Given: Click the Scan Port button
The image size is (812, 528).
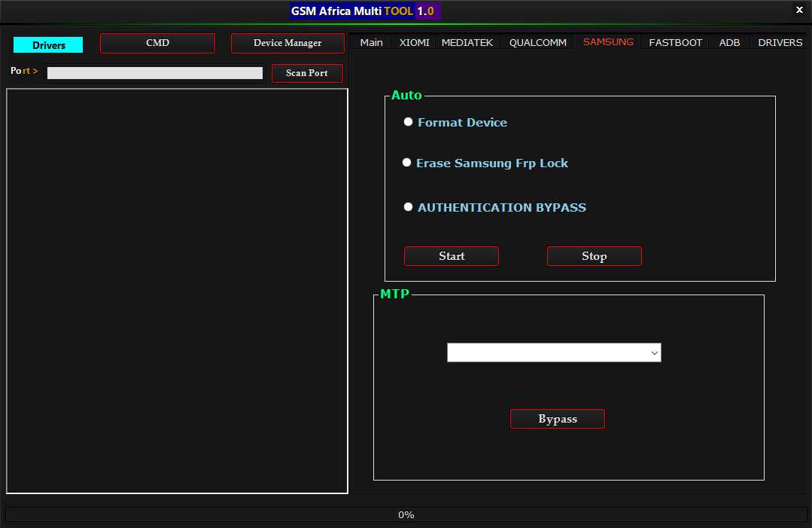Looking at the screenshot, I should tap(307, 73).
